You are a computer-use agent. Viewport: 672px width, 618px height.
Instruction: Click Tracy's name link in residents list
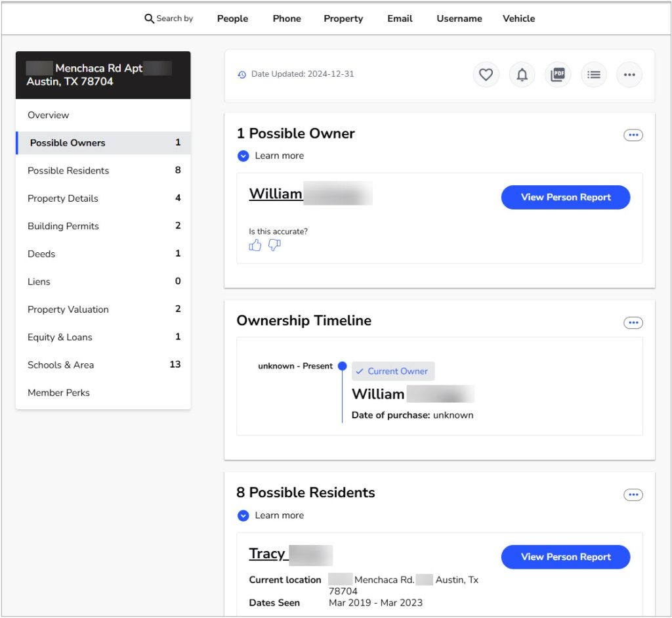point(268,554)
